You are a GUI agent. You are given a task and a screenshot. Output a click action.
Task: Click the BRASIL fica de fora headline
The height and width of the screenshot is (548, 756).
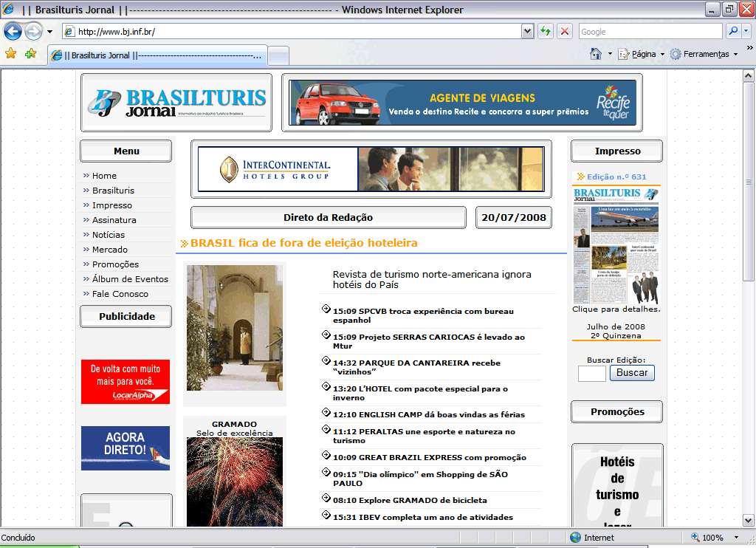303,243
